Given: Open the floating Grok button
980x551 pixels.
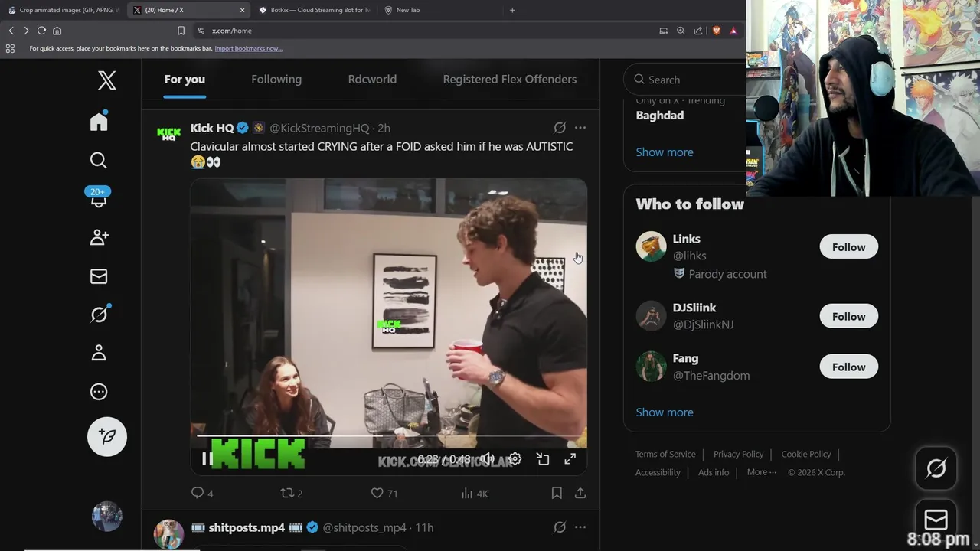Looking at the screenshot, I should coord(936,468).
